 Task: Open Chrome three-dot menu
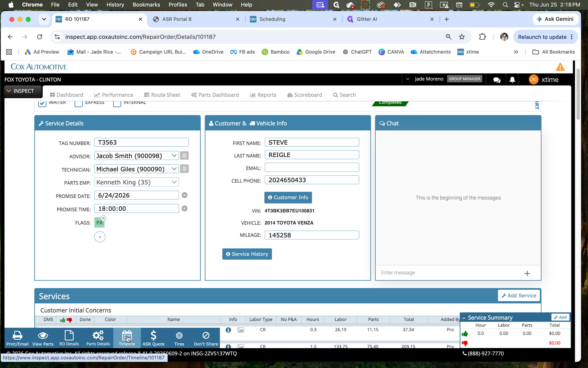(572, 37)
